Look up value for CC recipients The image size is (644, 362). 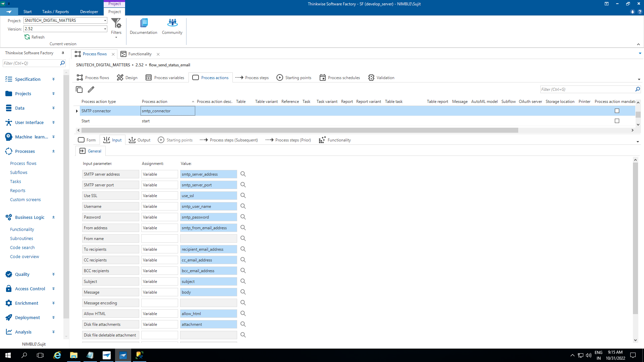(243, 260)
